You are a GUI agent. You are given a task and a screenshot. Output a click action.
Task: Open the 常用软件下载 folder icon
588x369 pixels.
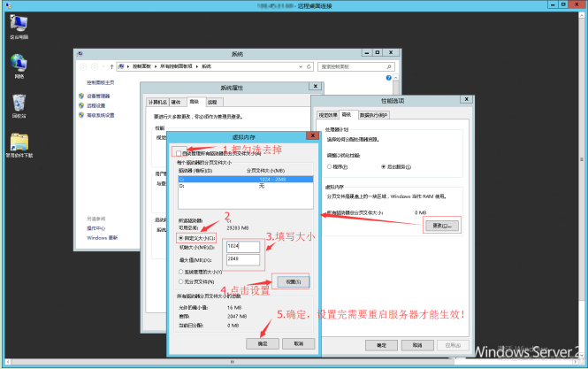click(x=19, y=142)
